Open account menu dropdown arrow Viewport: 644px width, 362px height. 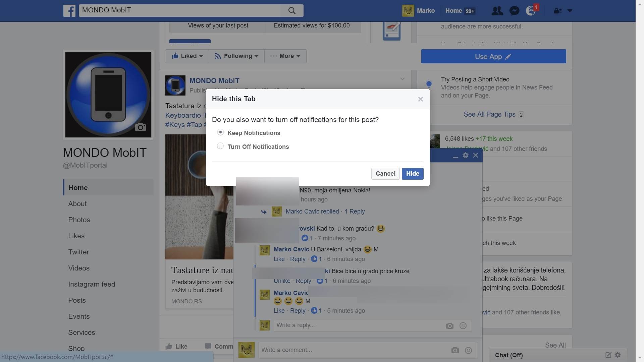(570, 11)
